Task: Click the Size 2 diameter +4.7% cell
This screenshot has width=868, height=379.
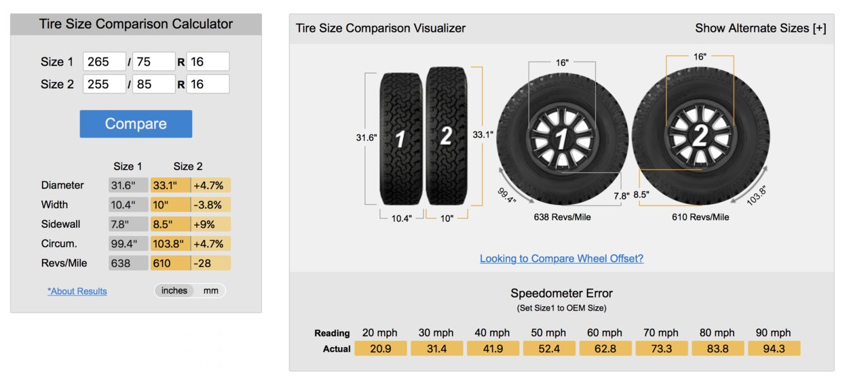Action: click(211, 185)
